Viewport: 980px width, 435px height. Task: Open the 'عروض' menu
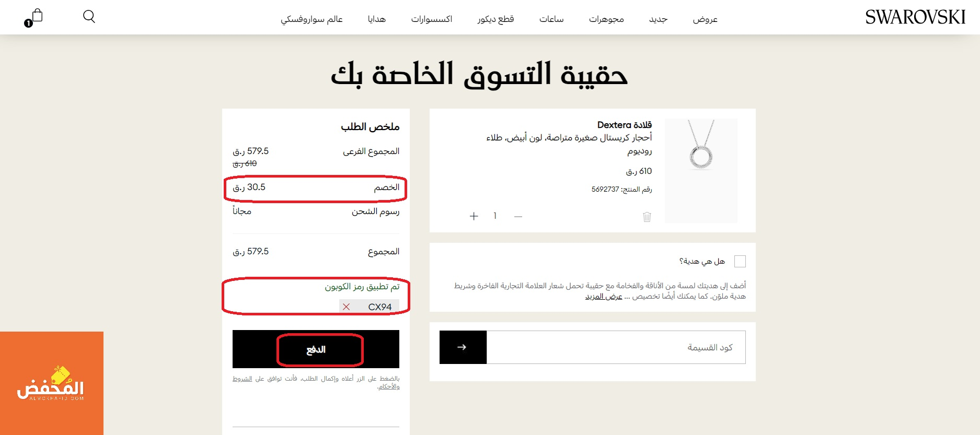(x=705, y=19)
